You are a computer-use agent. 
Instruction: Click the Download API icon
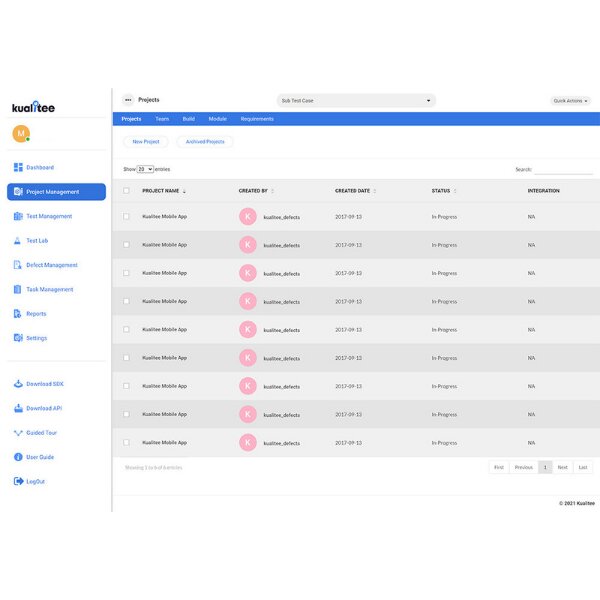18,408
